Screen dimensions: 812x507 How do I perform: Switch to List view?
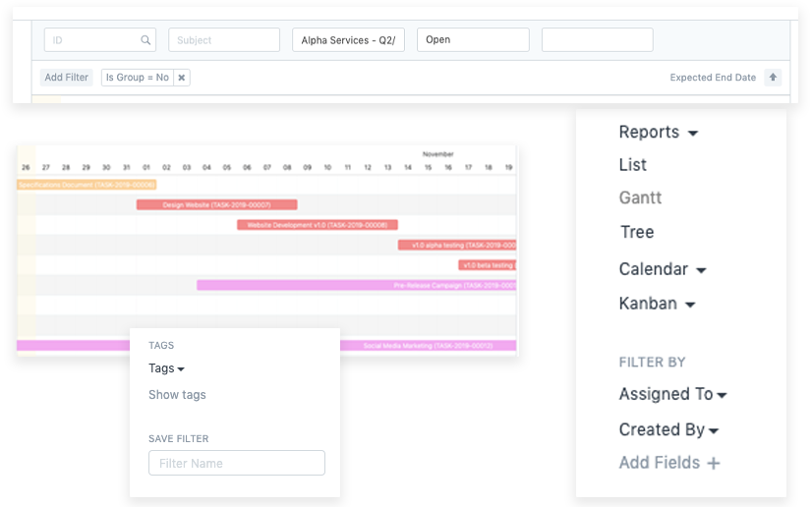coord(633,165)
